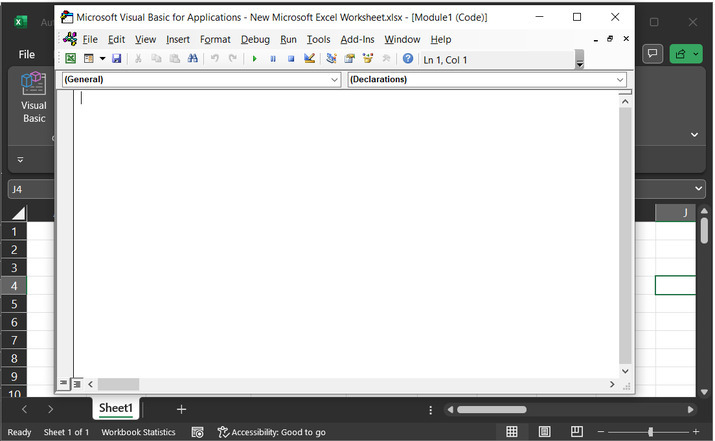Screen dimensions: 715x441
Task: Click the Redo arrow icon
Action: pyautogui.click(x=233, y=58)
